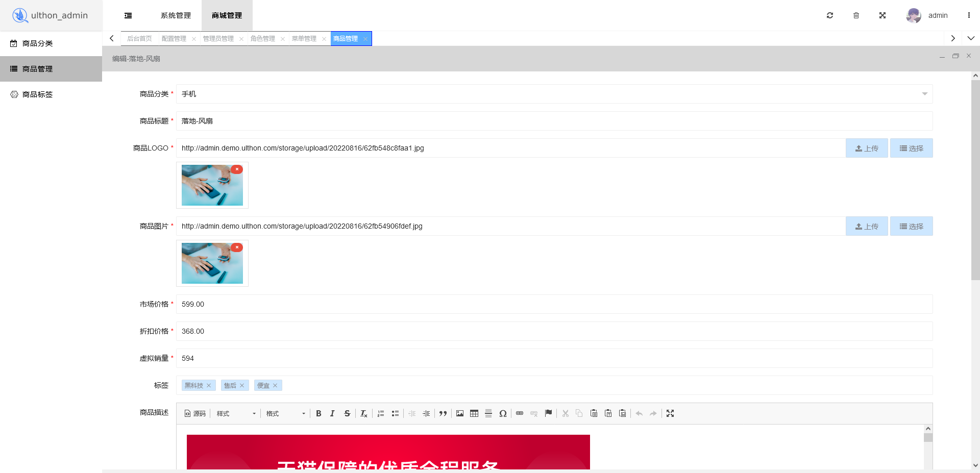Close the 商品管理 tab
This screenshot has width=980, height=473.
[x=365, y=39]
